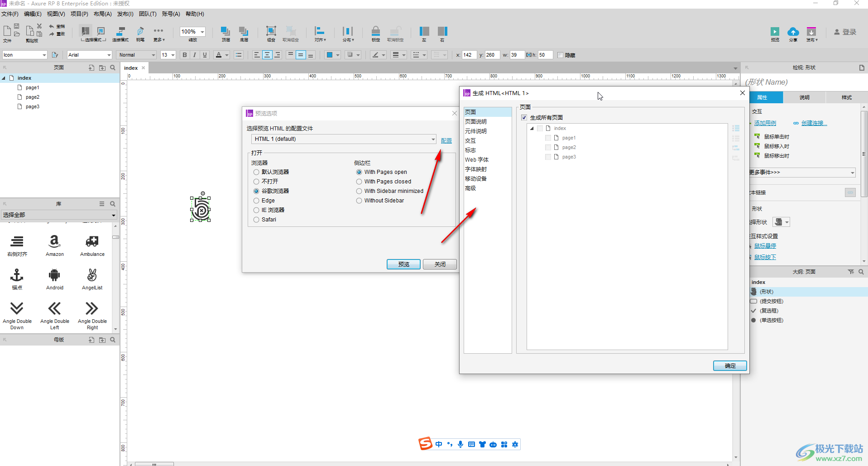Select the Safari browser radio
Image resolution: width=868 pixels, height=466 pixels.
pos(256,220)
